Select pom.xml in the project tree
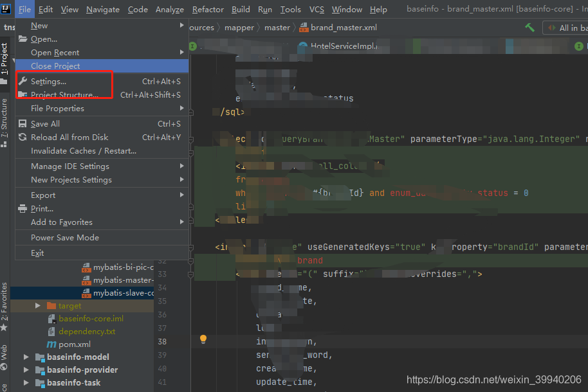The height and width of the screenshot is (392, 588). click(x=74, y=344)
